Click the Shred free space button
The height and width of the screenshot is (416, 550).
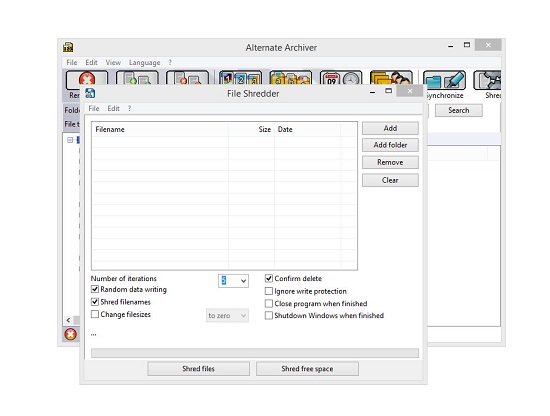pyautogui.click(x=307, y=369)
